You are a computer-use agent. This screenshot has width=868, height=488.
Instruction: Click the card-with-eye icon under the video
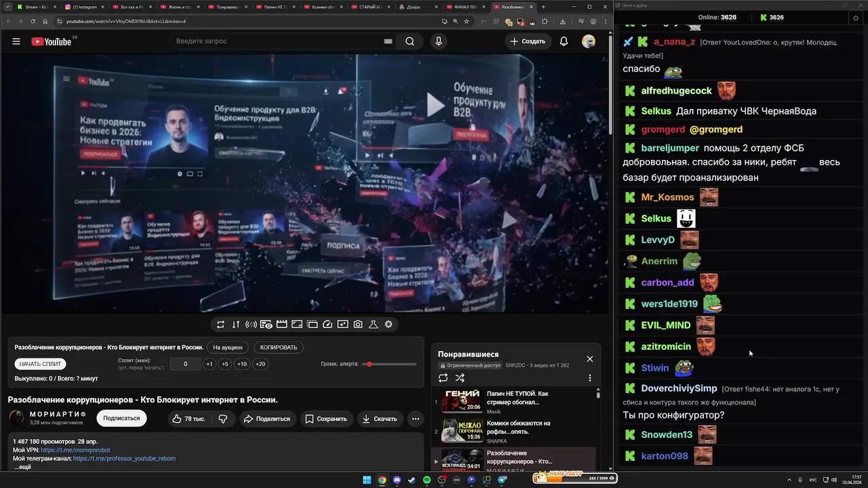(267, 324)
